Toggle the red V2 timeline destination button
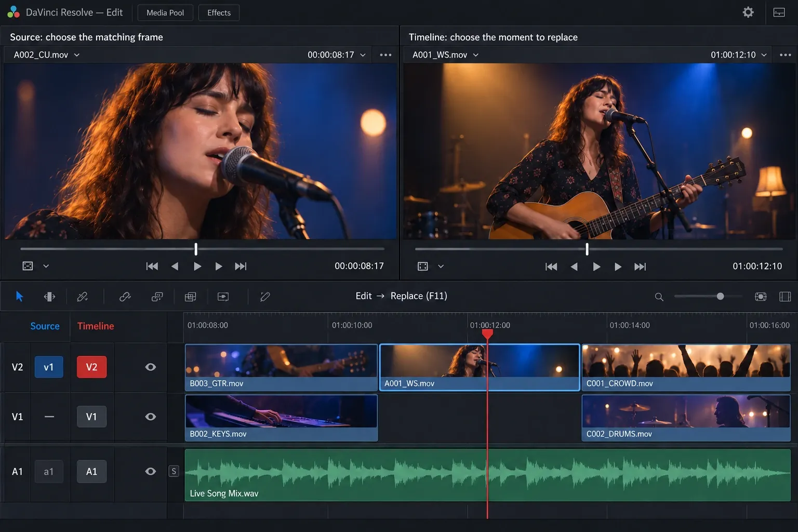 tap(91, 367)
